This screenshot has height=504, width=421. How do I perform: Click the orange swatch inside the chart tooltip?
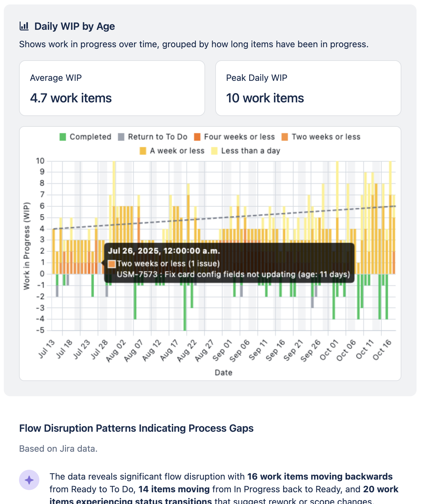pos(112,264)
